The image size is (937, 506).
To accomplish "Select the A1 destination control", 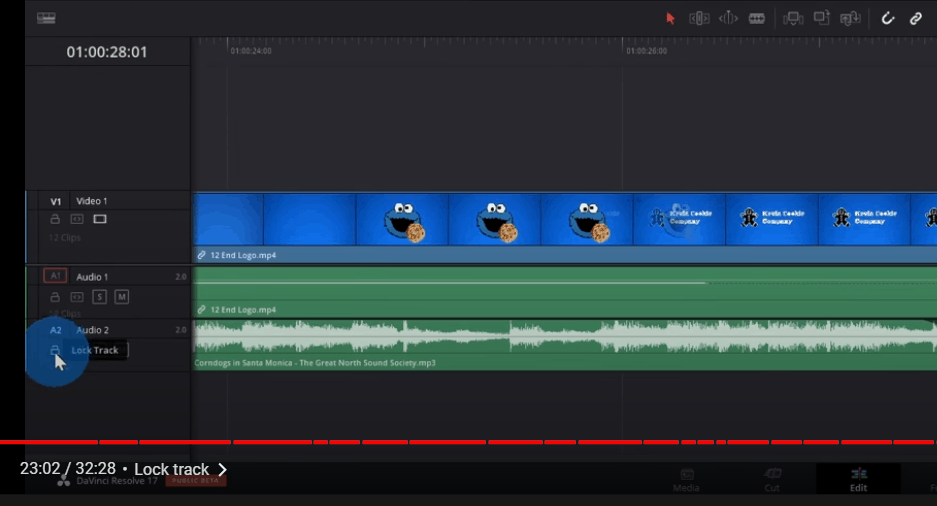I will point(55,276).
